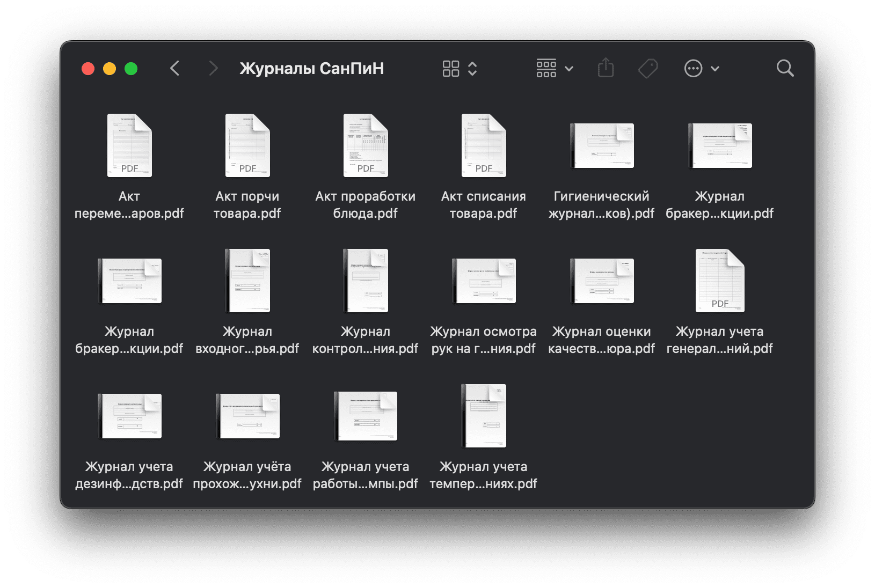Click the group-by grid icon
The height and width of the screenshot is (588, 875).
[x=546, y=69]
